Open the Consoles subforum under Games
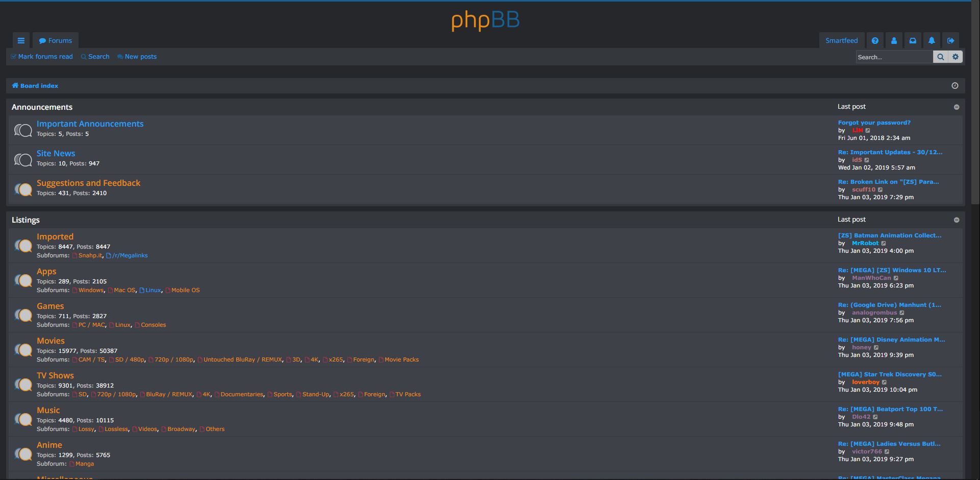The width and height of the screenshot is (980, 480). point(150,325)
